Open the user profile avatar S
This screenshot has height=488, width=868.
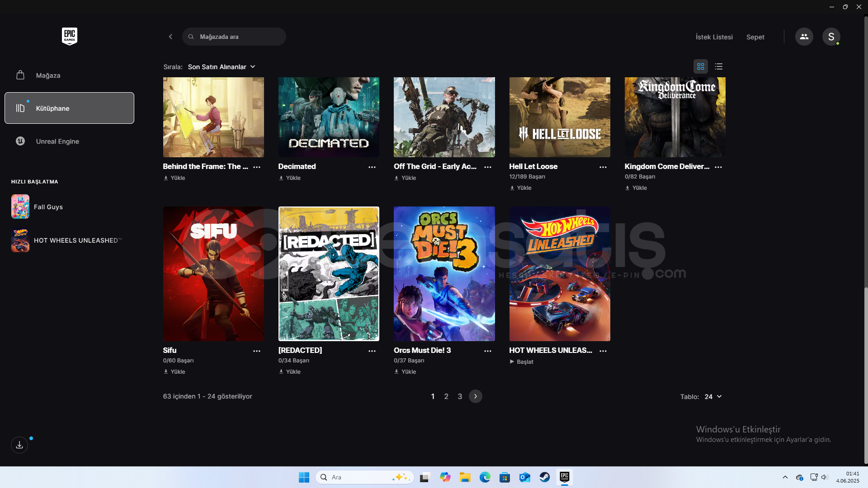tap(831, 37)
